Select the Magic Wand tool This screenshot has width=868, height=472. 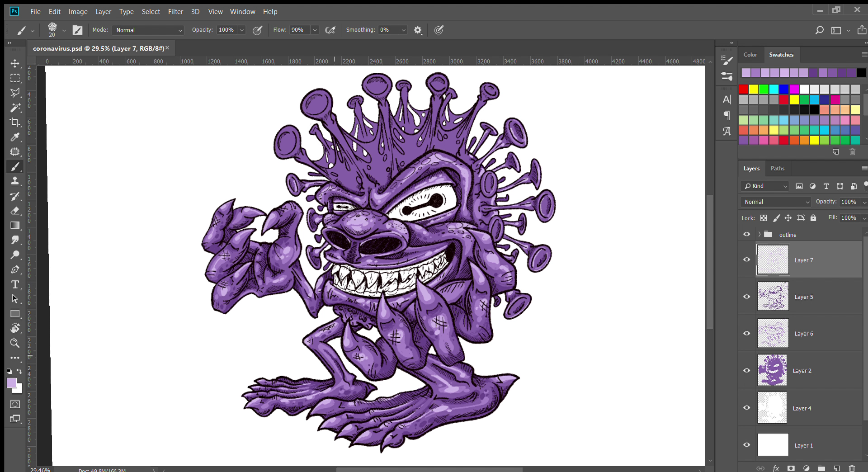coord(15,108)
